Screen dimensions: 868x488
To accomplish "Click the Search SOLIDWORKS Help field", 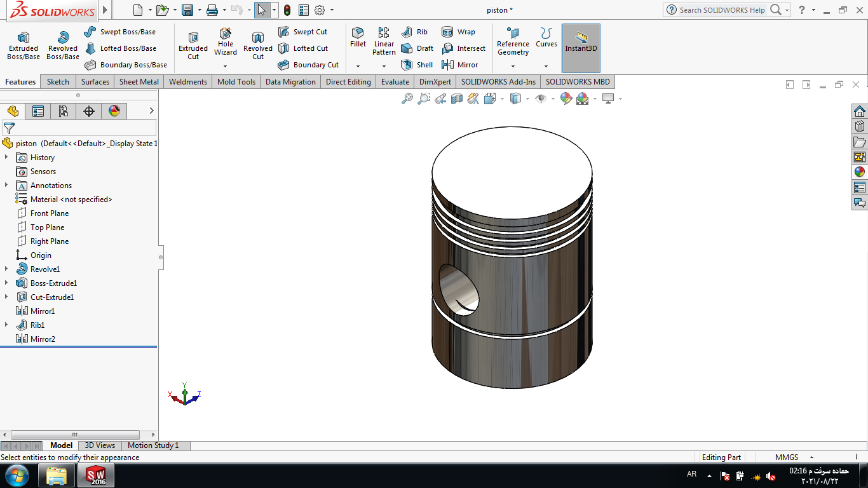I will (x=722, y=10).
